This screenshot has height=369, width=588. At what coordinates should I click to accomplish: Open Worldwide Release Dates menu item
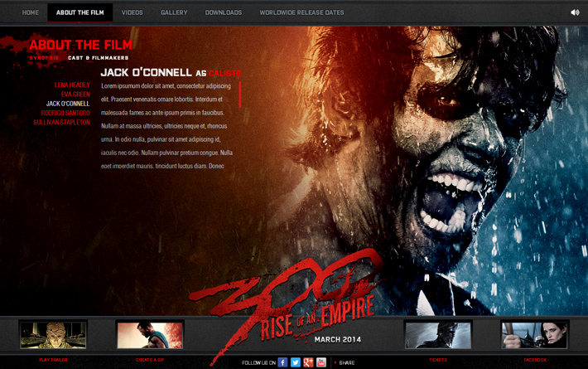[302, 12]
